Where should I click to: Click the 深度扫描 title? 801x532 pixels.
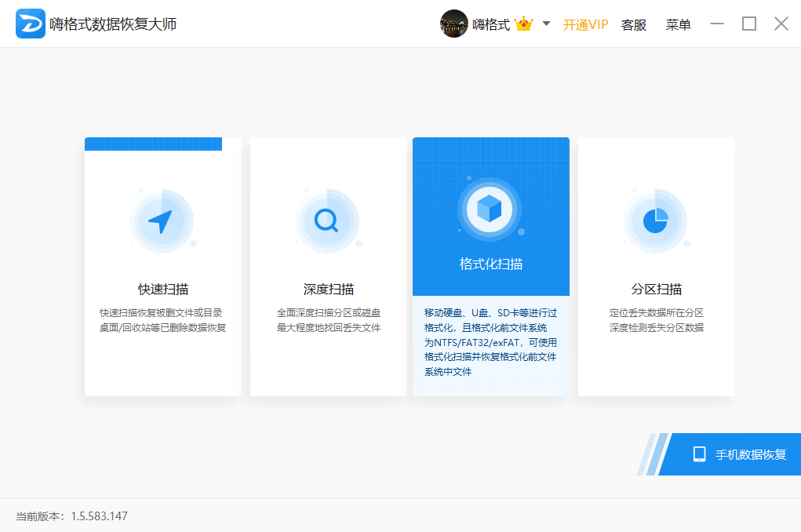coord(329,290)
